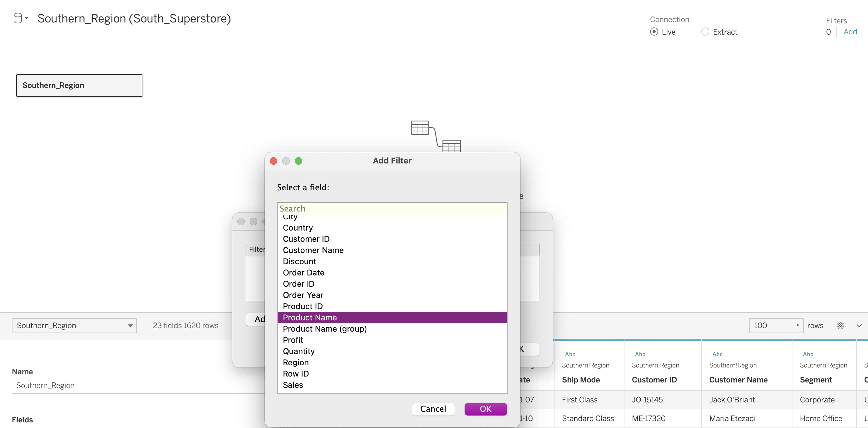Open the Southern_Region table dropdown
This screenshot has height=428, width=868.
tap(74, 325)
